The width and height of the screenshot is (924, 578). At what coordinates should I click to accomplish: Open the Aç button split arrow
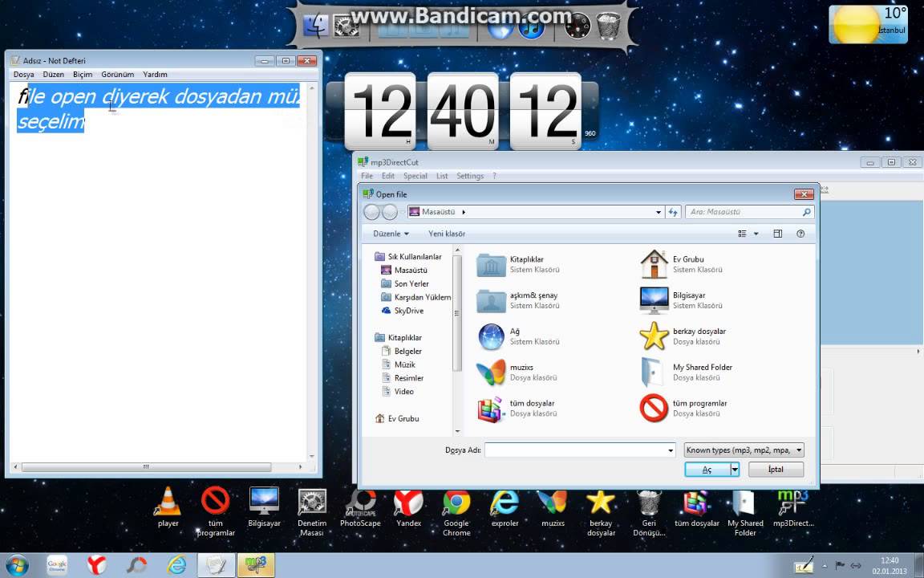point(735,470)
